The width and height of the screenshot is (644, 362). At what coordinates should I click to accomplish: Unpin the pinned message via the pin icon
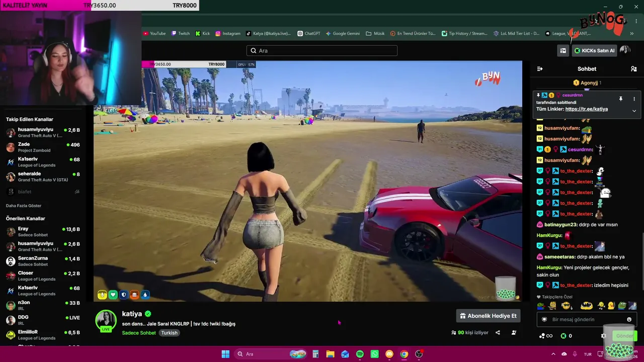coord(621,99)
